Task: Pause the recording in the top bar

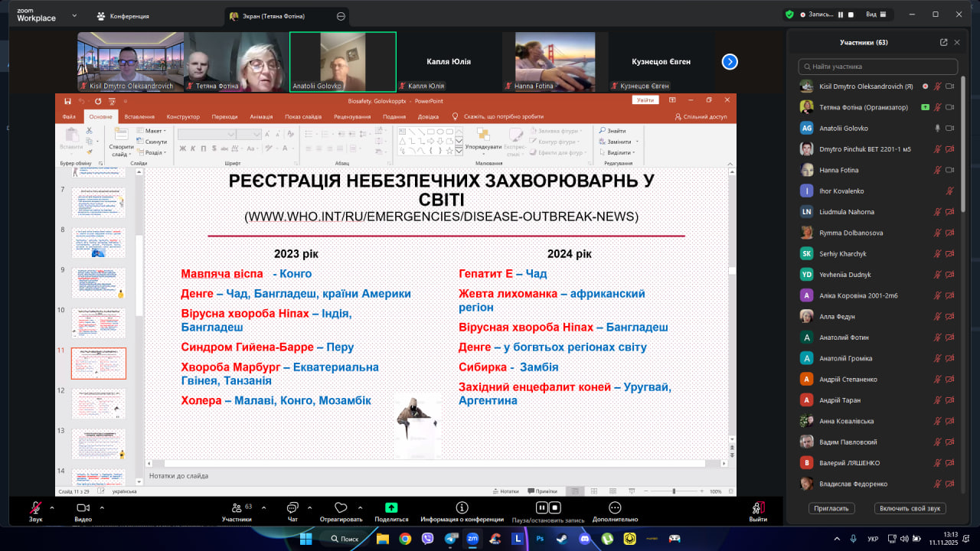Action: click(x=840, y=15)
